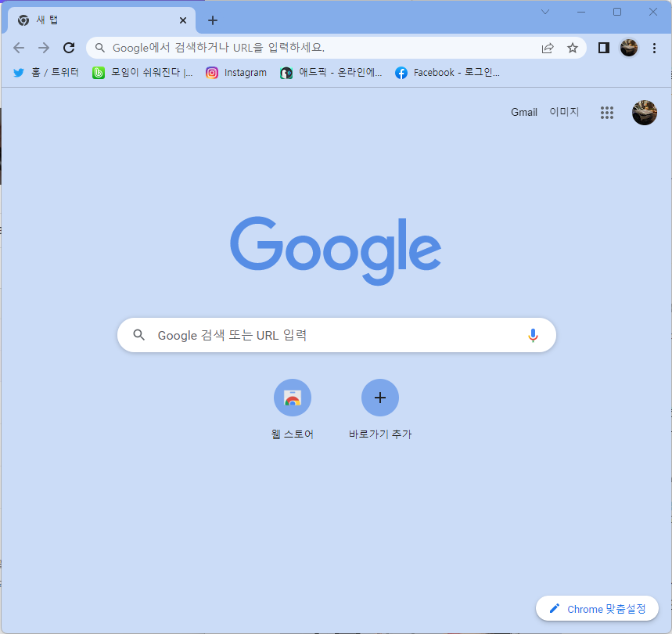Viewport: 672px width, 634px height.
Task: Click the Google apps grid icon
Action: 607,113
